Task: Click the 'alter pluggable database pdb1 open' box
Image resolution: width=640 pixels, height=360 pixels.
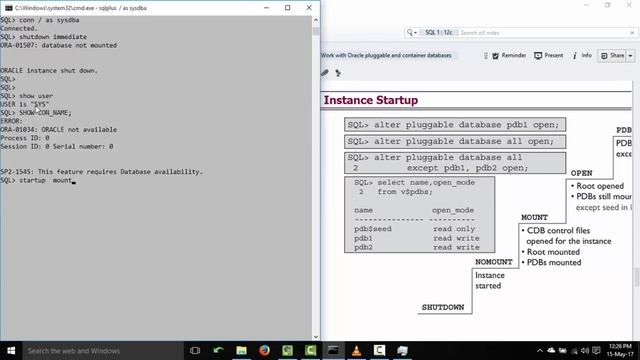Action: 455,125
